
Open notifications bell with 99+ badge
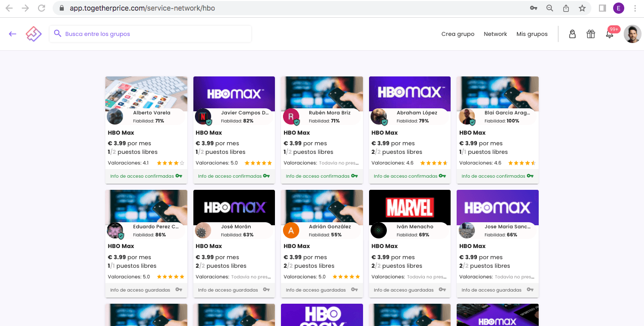610,34
